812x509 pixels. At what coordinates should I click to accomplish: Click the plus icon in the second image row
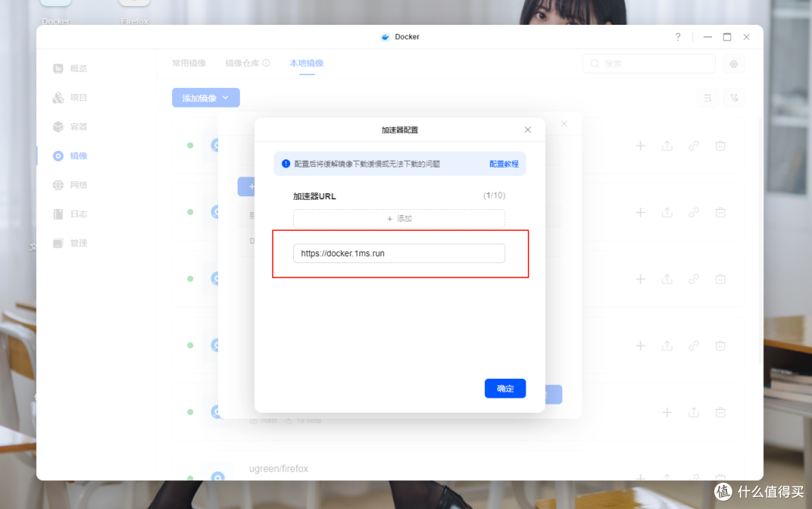coord(641,212)
